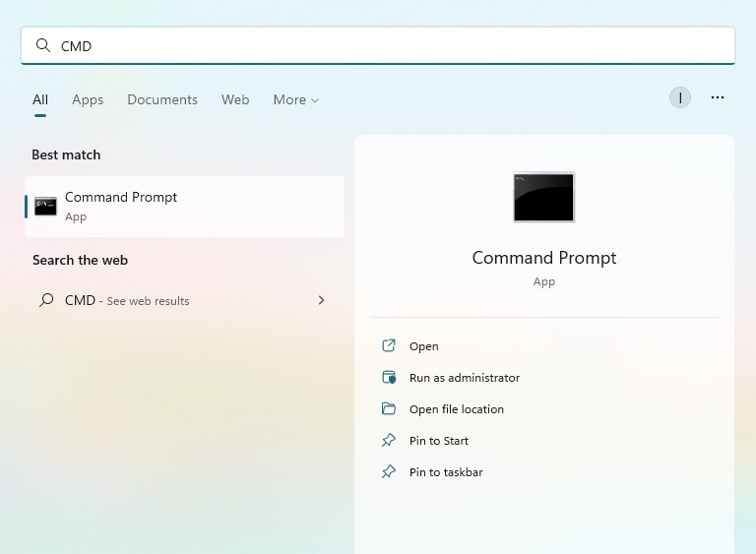
Task: Click the Open launch icon
Action: point(389,345)
